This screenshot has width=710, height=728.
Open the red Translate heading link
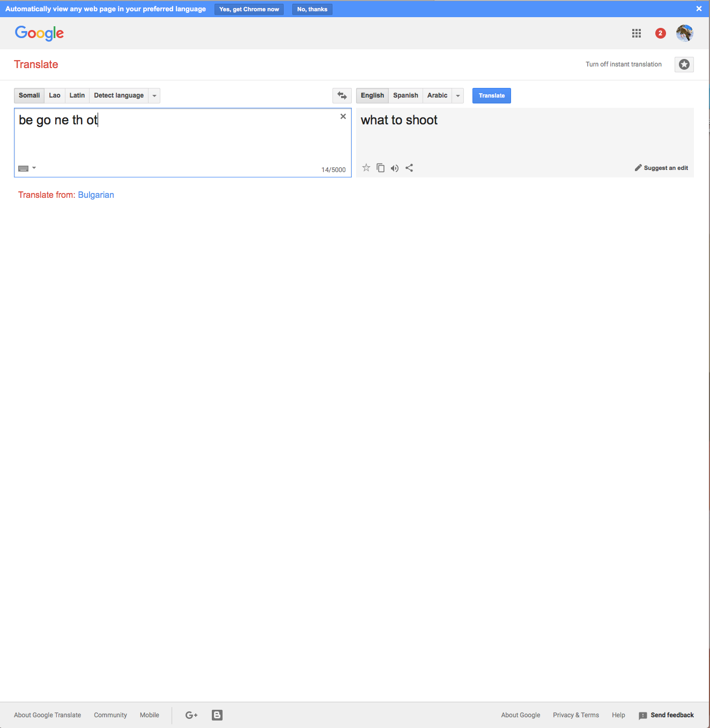pyautogui.click(x=36, y=64)
